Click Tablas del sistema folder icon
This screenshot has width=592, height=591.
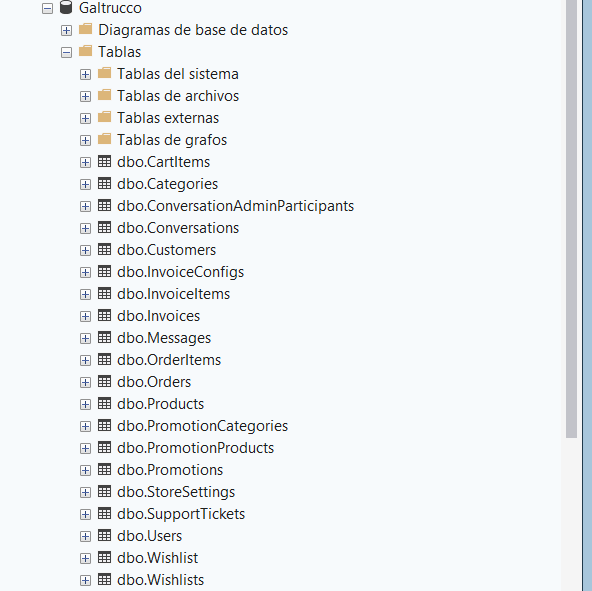[105, 73]
